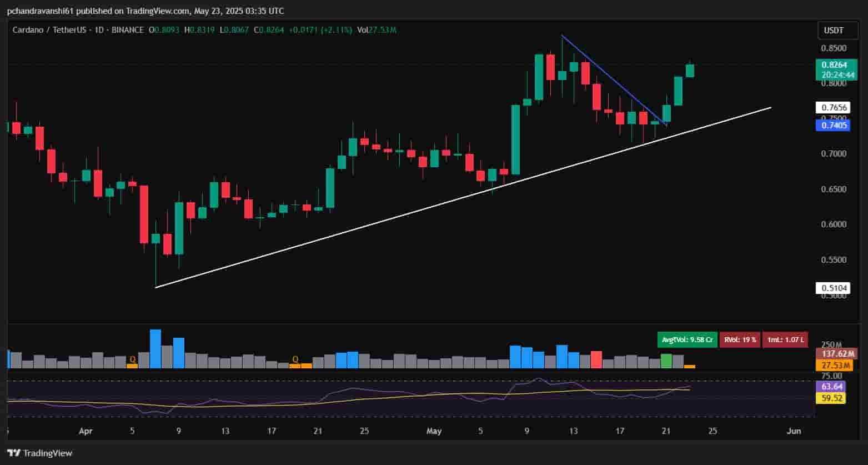Click the yellow RSI average label 59.52
868x465 pixels.
830,398
